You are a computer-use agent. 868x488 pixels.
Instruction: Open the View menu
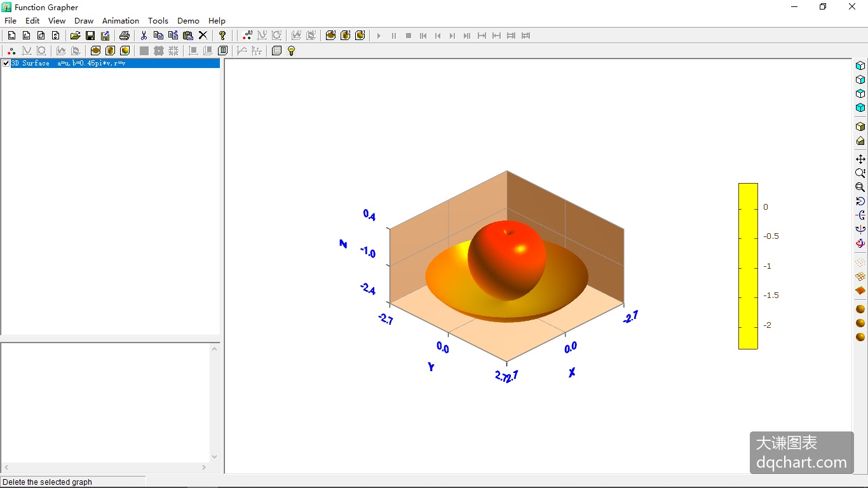point(57,20)
